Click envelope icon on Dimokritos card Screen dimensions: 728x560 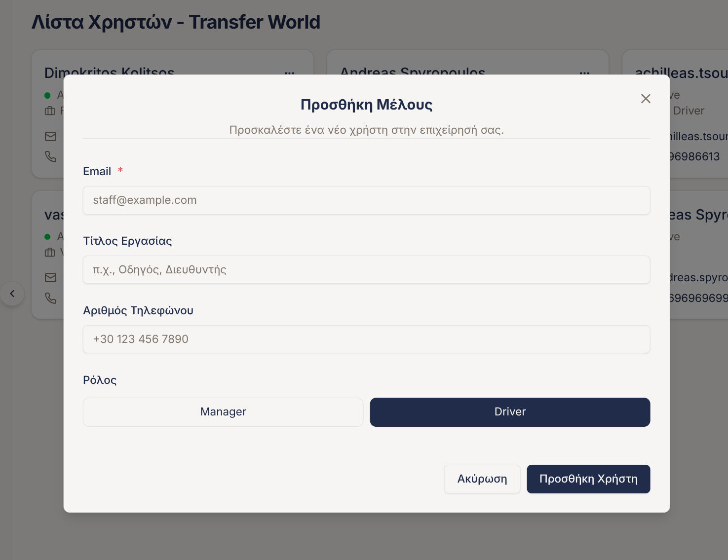[x=51, y=137]
